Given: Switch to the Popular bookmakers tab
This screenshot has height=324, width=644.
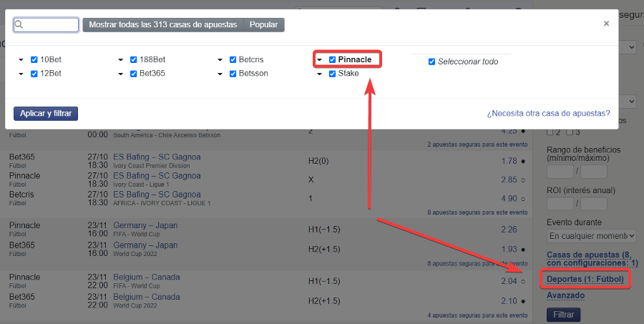Looking at the screenshot, I should click(263, 24).
